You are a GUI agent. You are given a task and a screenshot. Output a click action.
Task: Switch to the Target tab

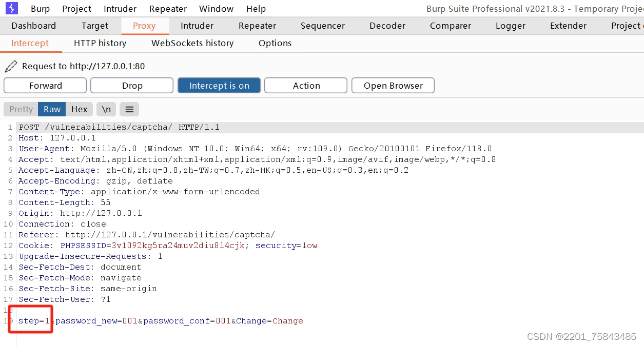95,26
